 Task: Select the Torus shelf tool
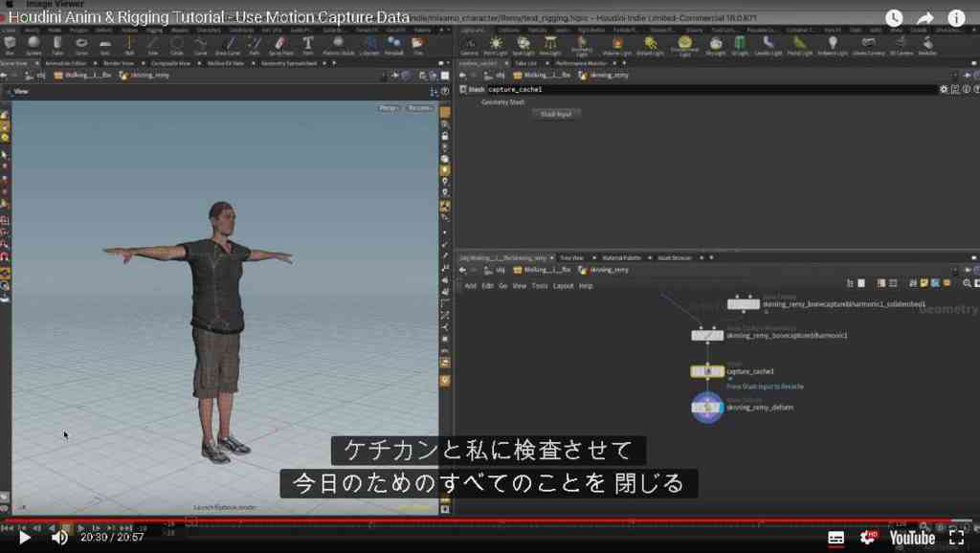[81, 45]
